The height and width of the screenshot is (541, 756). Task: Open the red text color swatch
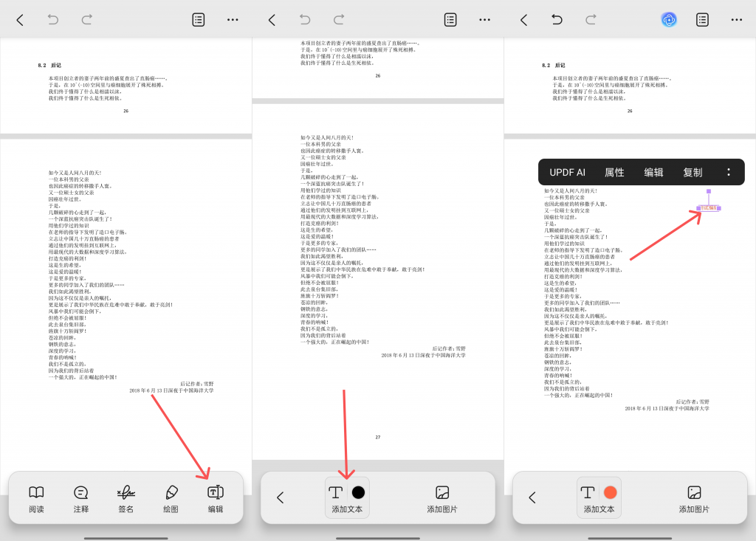click(610, 492)
